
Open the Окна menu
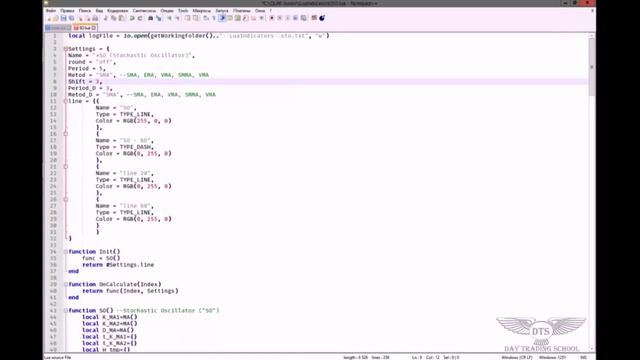[260, 11]
